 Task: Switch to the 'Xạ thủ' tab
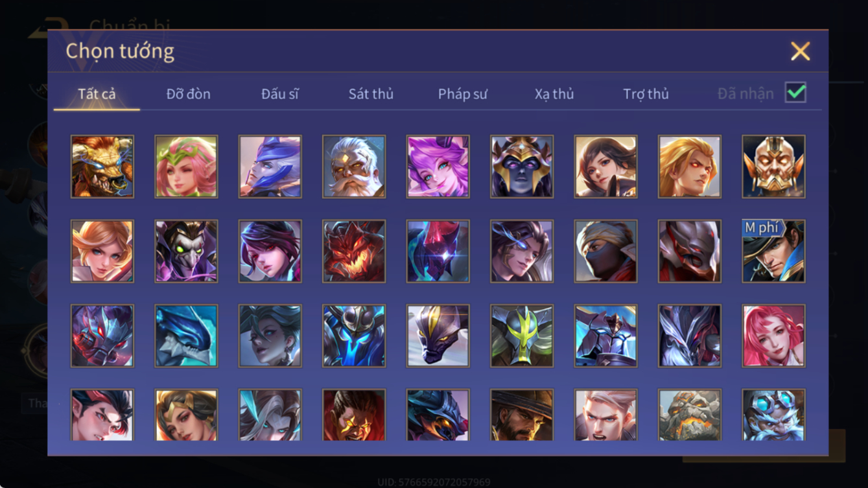[x=554, y=94]
